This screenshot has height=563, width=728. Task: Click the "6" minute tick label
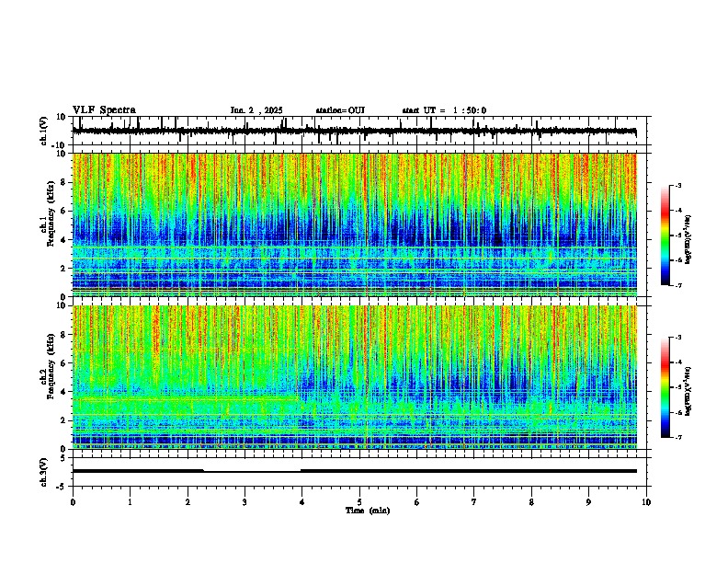coord(417,502)
